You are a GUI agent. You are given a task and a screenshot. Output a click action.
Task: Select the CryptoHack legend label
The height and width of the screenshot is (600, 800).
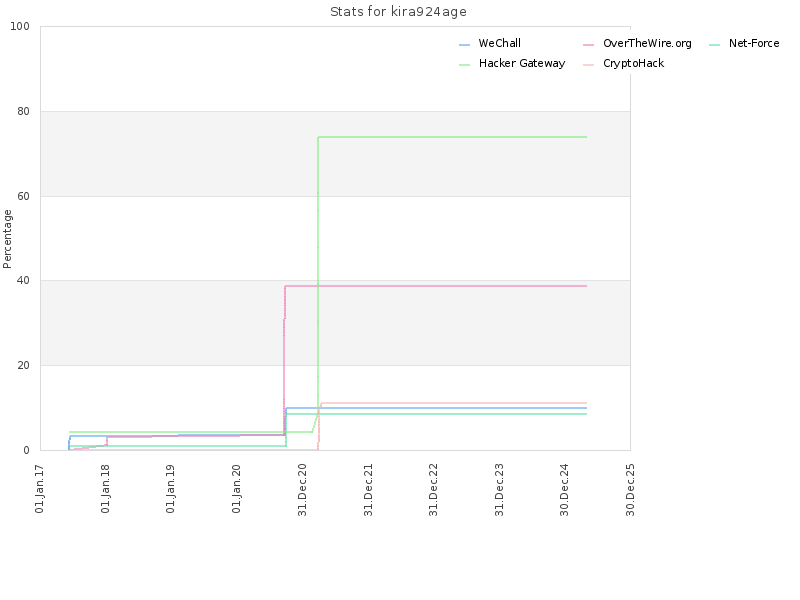(x=633, y=64)
